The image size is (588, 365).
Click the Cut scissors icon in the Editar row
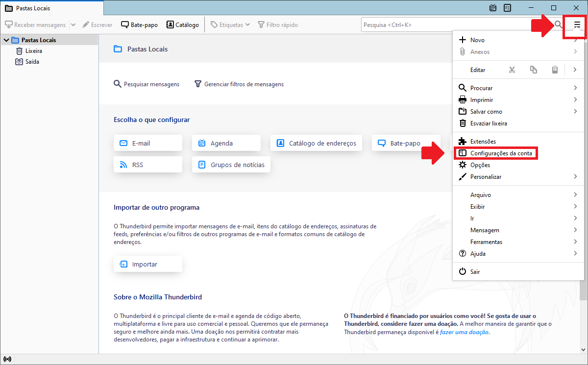point(512,70)
